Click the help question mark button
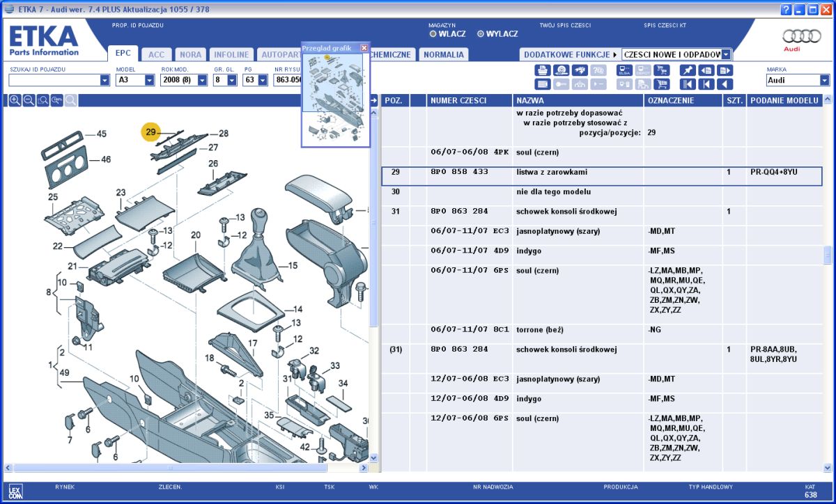836x504 pixels. click(x=787, y=9)
